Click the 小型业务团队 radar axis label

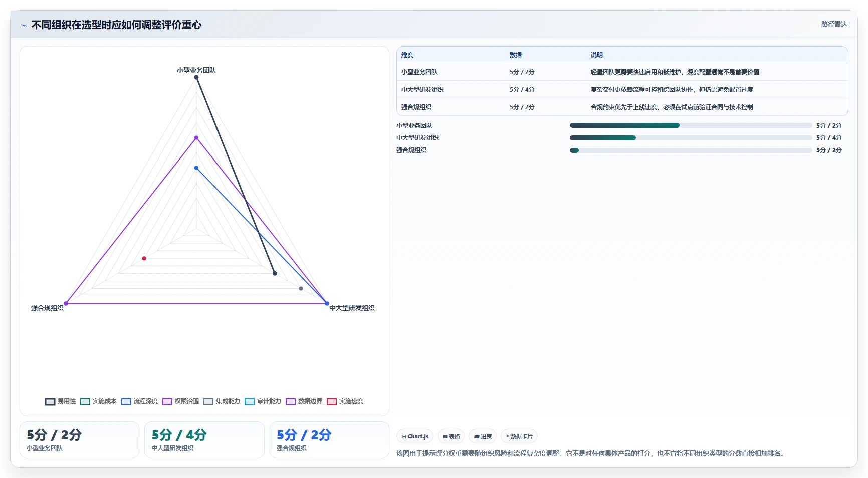(x=196, y=70)
